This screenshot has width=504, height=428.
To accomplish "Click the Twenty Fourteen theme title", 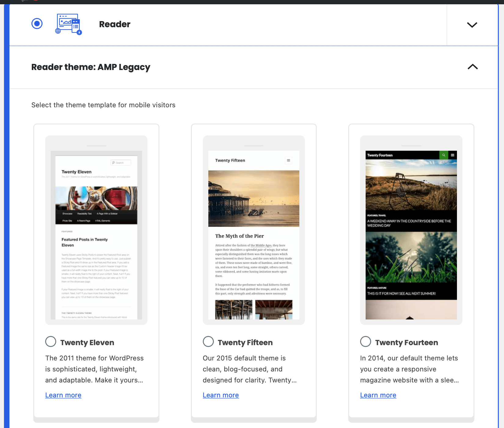I will click(x=407, y=342).
